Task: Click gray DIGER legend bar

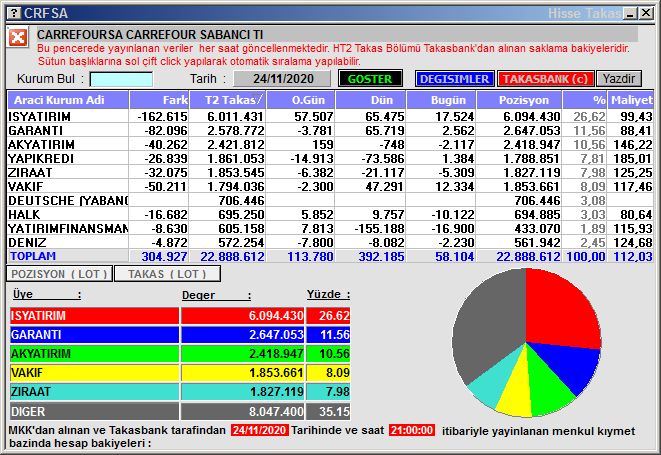Action: [94, 411]
